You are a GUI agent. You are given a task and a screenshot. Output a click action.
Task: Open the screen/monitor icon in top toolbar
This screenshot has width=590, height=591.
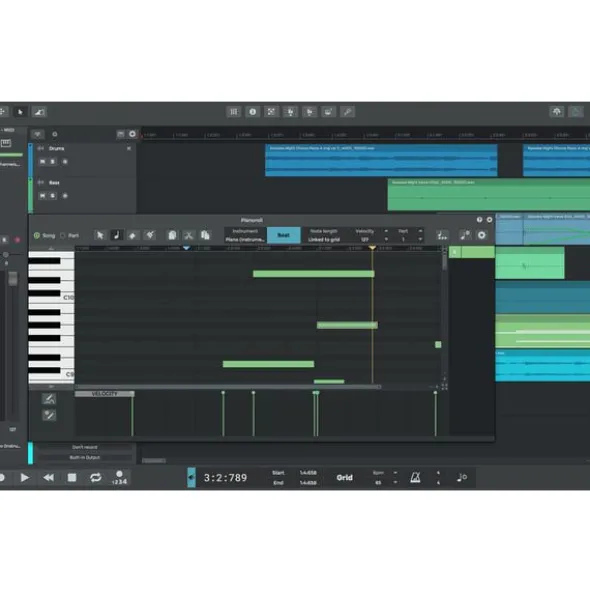click(x=328, y=112)
